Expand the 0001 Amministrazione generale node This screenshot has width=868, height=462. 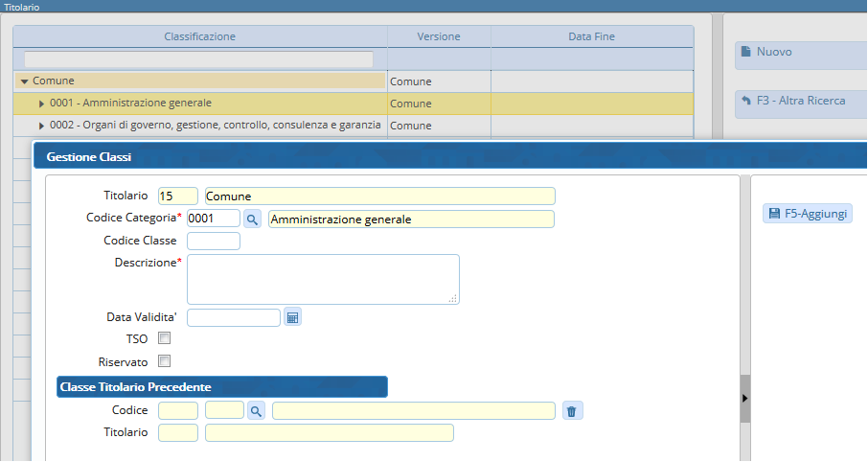(x=41, y=104)
